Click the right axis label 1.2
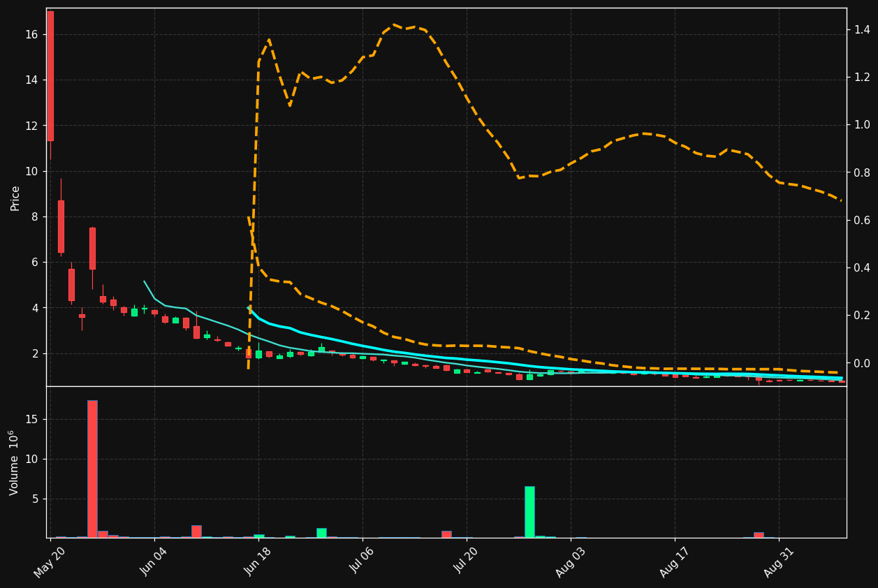Image resolution: width=878 pixels, height=588 pixels. click(861, 77)
